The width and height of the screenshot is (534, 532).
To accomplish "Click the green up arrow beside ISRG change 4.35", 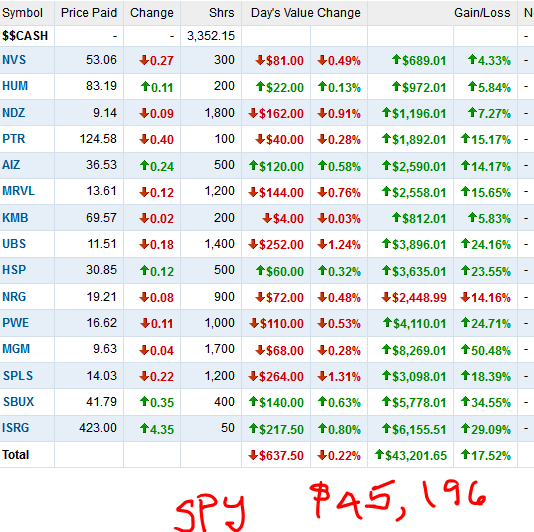I will click(144, 428).
